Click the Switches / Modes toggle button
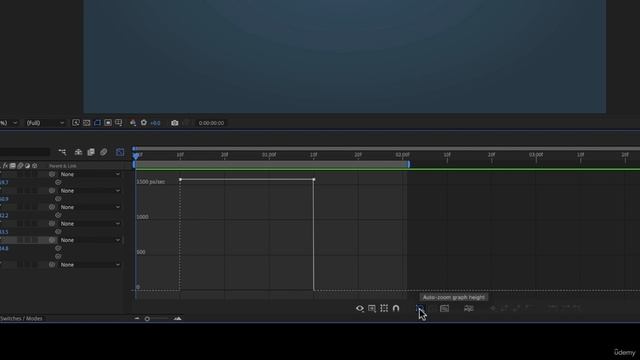This screenshot has width=640, height=360. tap(21, 318)
